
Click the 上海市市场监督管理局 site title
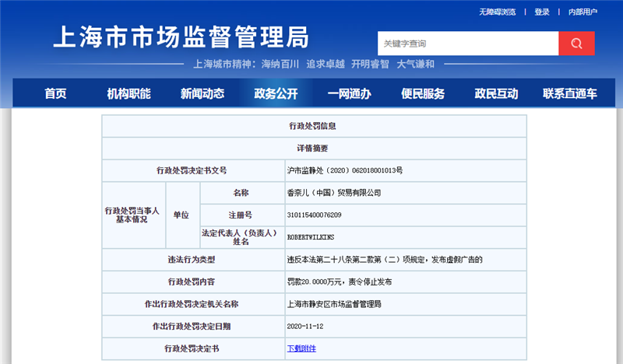pos(181,37)
